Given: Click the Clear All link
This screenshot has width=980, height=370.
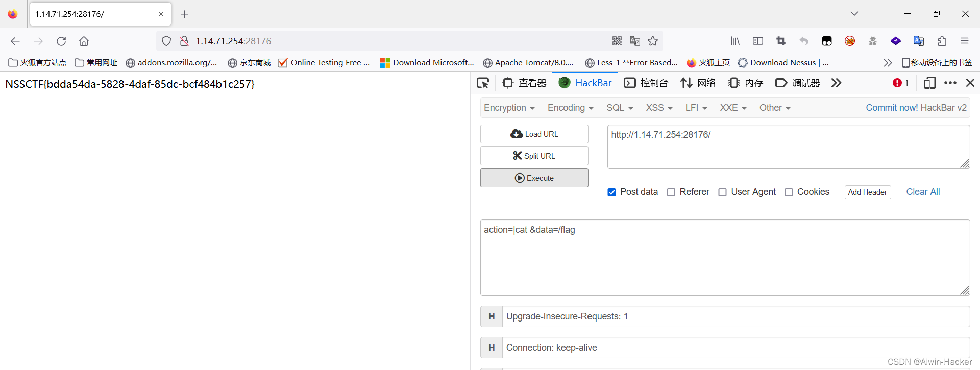Looking at the screenshot, I should (x=923, y=192).
